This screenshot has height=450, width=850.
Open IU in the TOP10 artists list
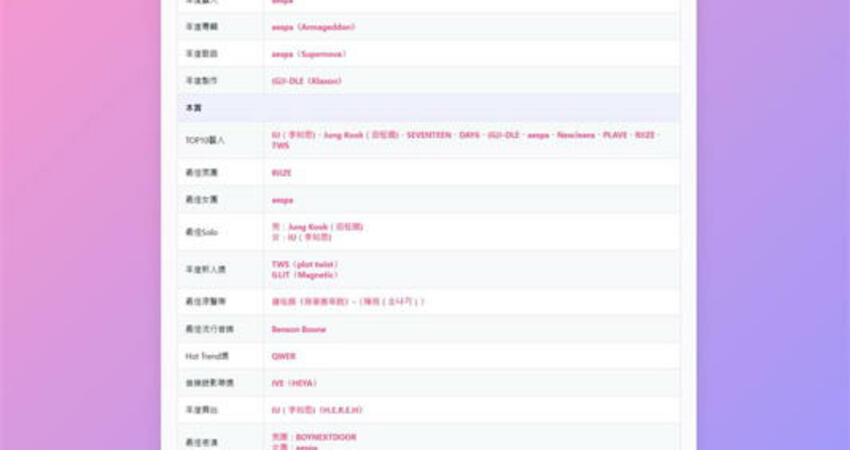point(294,135)
